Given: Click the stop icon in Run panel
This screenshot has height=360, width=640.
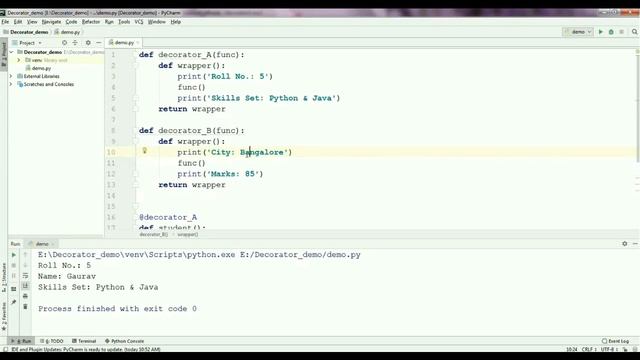Looking at the screenshot, I should (x=13, y=265).
